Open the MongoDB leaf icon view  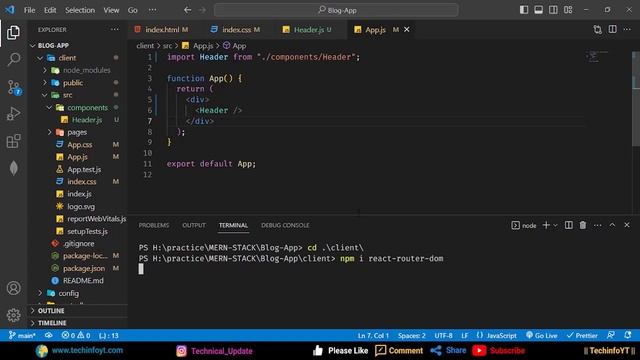click(13, 168)
